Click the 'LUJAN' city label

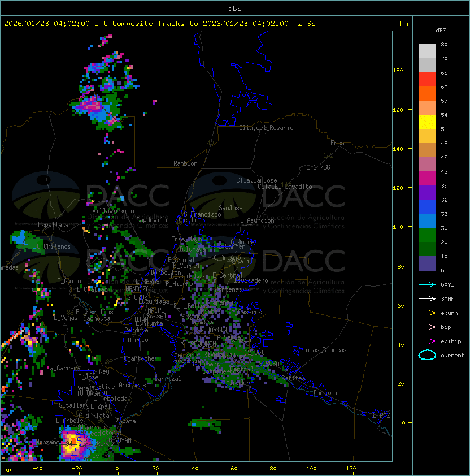[140, 320]
